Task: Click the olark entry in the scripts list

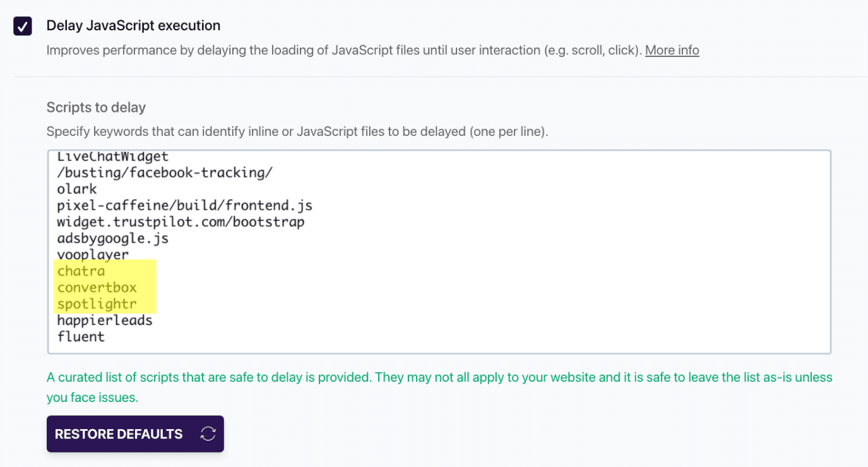Action: 76,188
